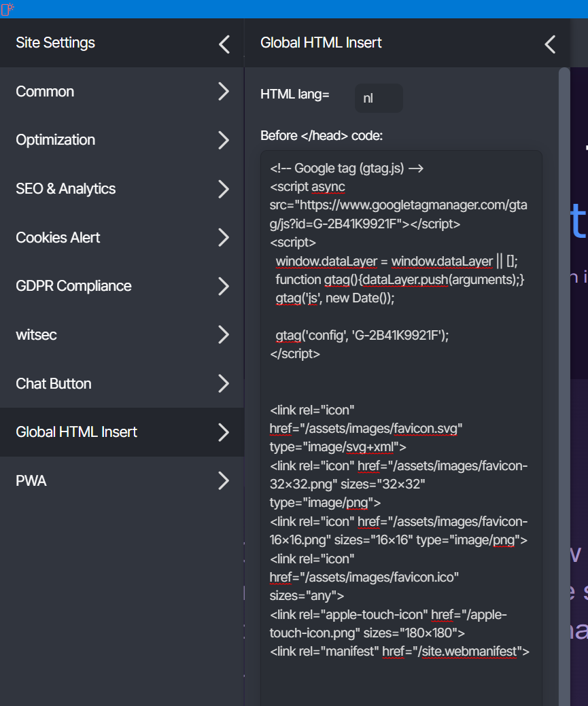Open Chat Button chevron arrow
Viewport: 588px width, 706px height.
point(224,384)
